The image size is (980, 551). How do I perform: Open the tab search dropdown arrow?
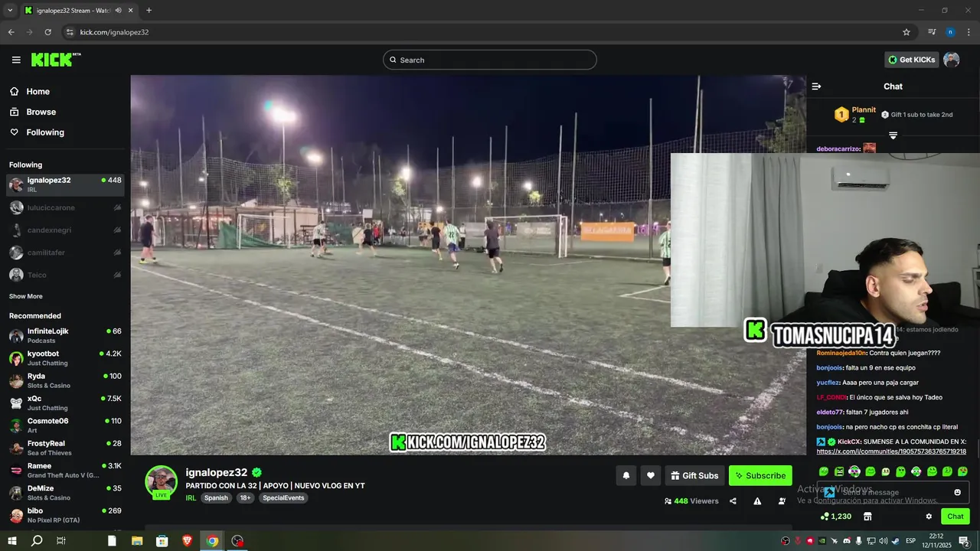[x=10, y=11]
